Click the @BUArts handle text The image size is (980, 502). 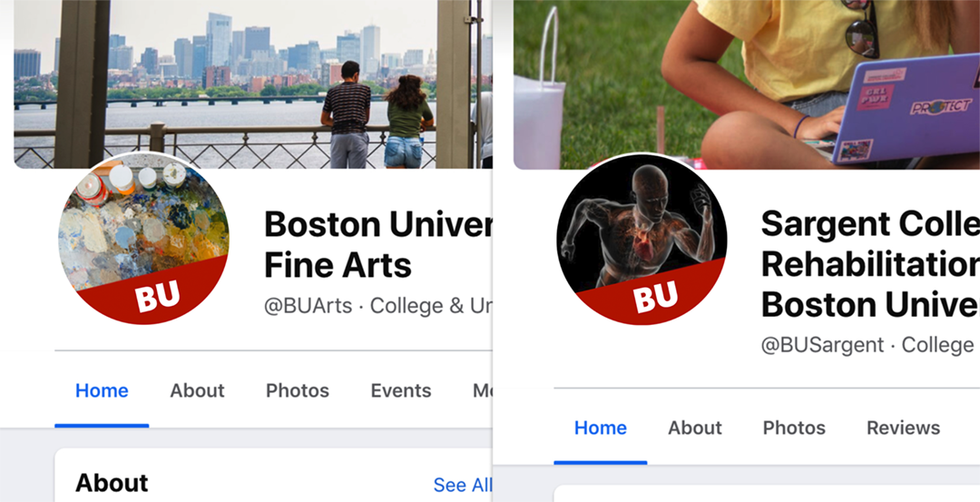point(309,306)
